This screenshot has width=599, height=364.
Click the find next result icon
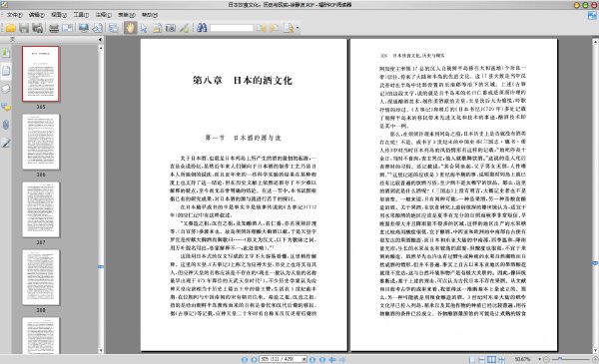275,28
